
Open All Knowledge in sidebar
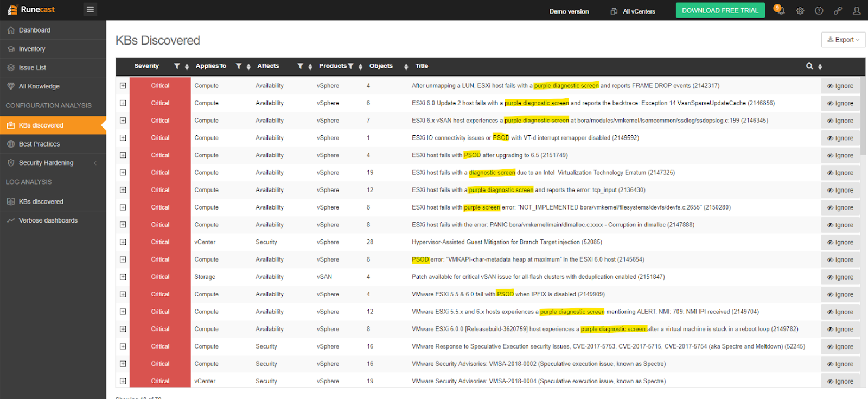[53, 86]
